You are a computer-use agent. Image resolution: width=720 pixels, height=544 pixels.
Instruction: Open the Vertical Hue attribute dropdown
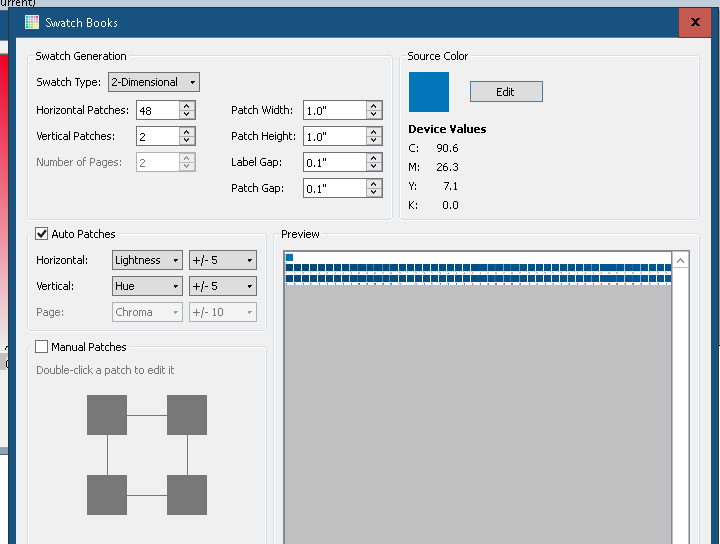pos(147,286)
